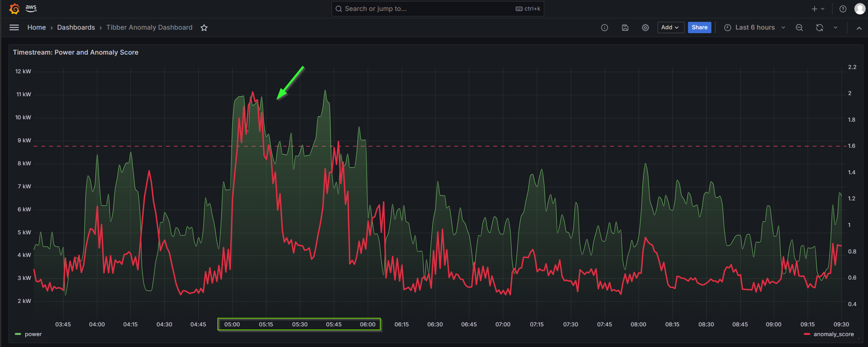Viewport: 868px width, 347px height.
Task: Toggle anomaly_score series in legend
Action: point(833,334)
